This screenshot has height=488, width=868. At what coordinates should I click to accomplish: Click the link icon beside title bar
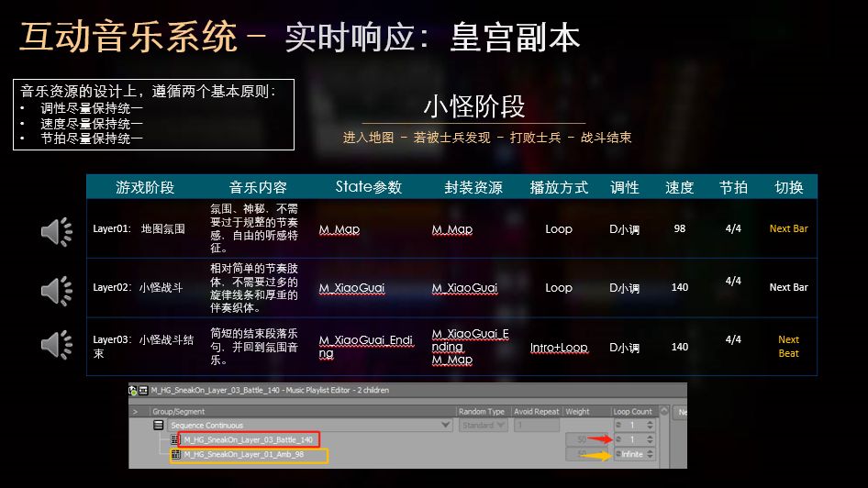pyautogui.click(x=133, y=391)
